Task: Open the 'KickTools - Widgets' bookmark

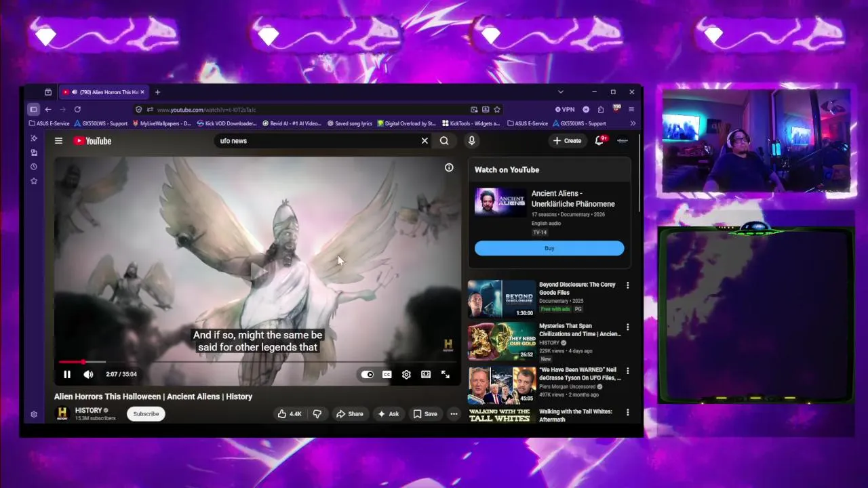Action: 471,123
